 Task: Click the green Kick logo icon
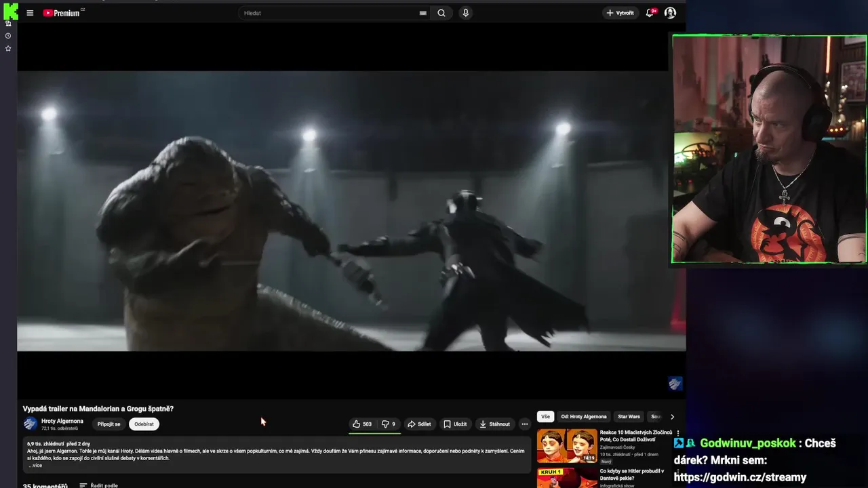point(10,11)
